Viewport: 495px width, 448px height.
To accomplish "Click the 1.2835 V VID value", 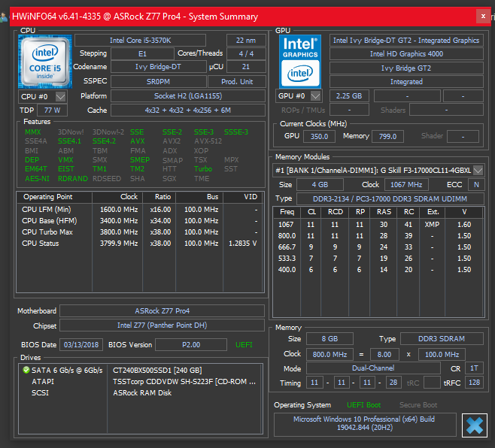I will (243, 244).
